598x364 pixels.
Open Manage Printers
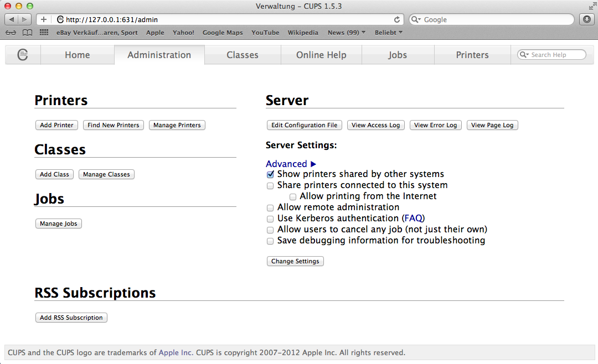(x=177, y=125)
